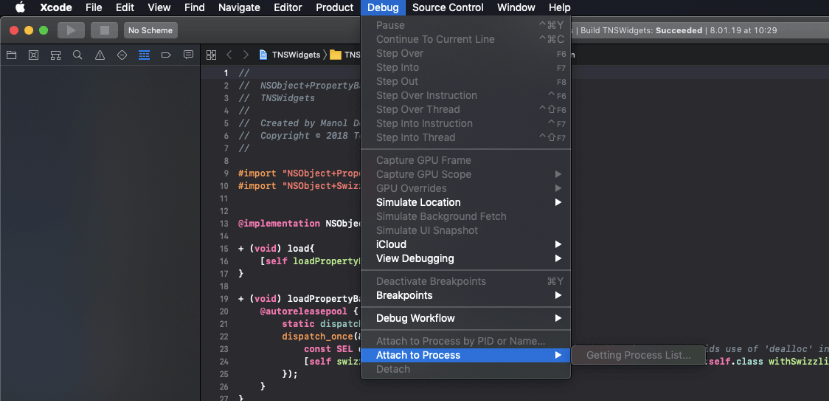Open the No Scheme selector

[x=151, y=31]
